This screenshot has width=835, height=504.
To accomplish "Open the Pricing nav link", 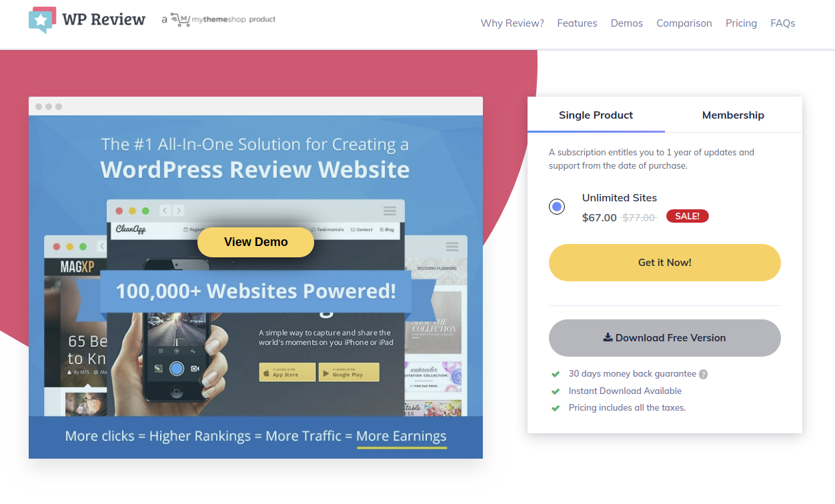I will point(741,23).
